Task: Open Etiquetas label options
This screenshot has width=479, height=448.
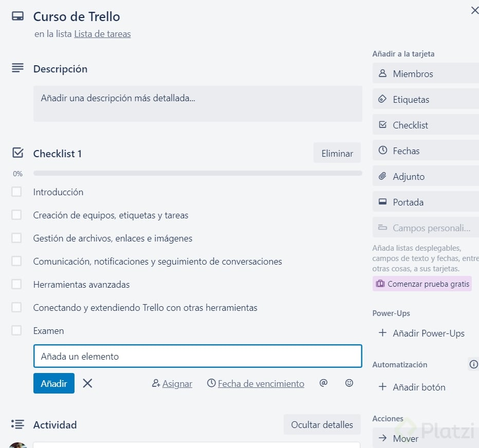Action: [x=426, y=99]
